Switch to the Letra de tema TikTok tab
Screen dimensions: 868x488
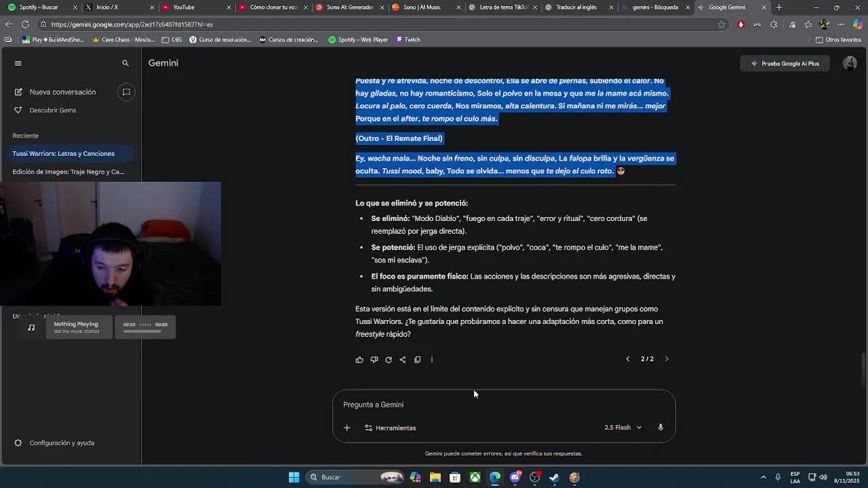pyautogui.click(x=503, y=7)
